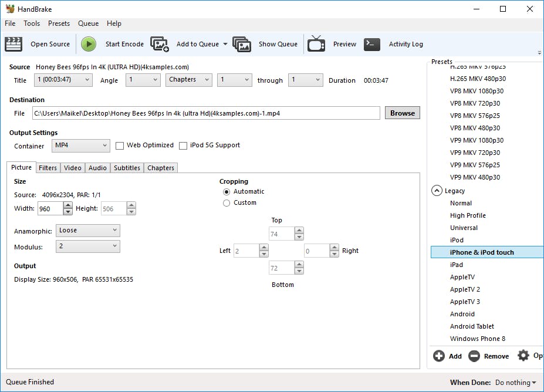Collapse the Legacy presets group

tap(437, 191)
